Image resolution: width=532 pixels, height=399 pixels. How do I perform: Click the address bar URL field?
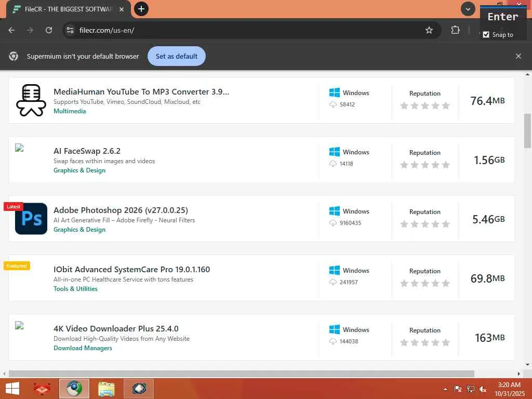point(251,30)
